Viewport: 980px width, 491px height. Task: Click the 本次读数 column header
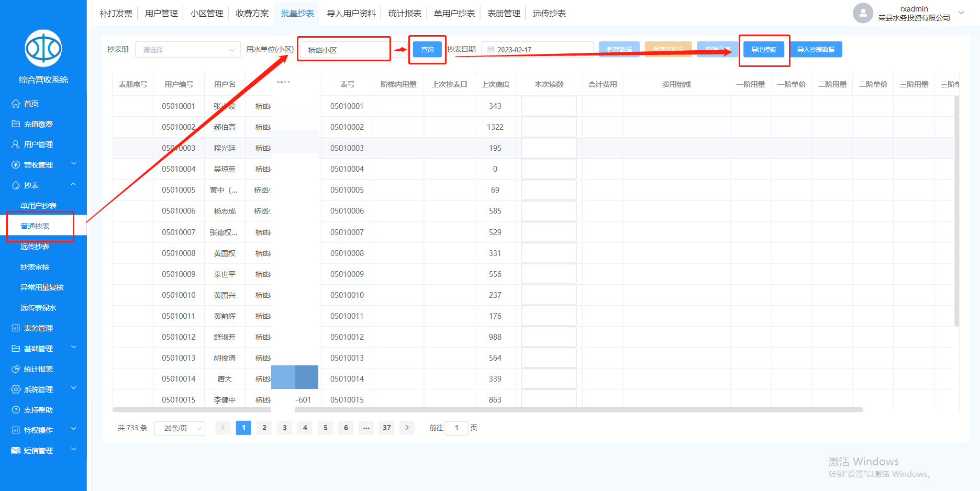coord(549,84)
